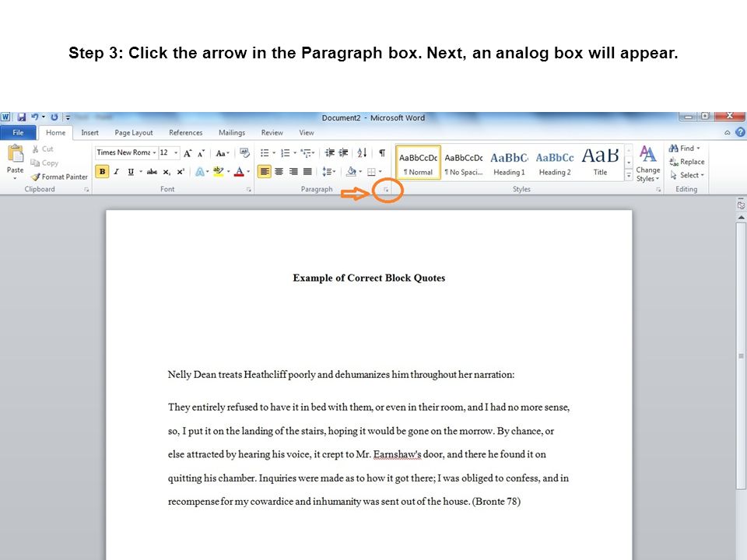Click the Paste clipboard icon

pos(16,154)
